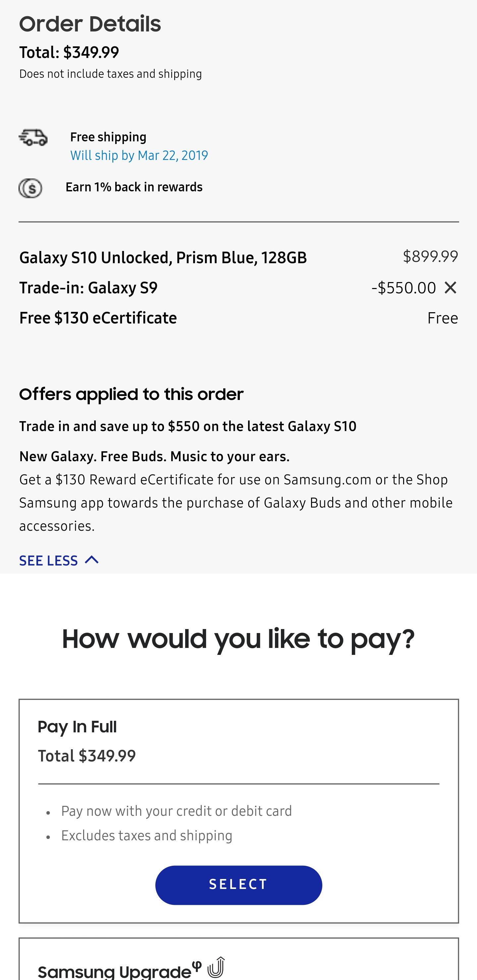Click the Free shipping label
This screenshot has width=477, height=980.
point(108,137)
